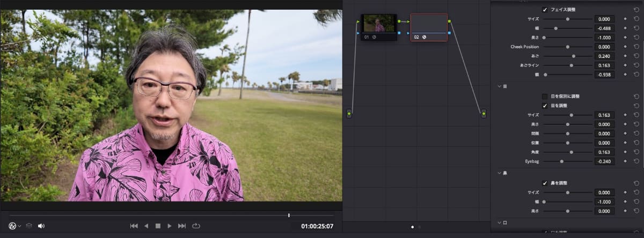Add keyframe for 額 value
This screenshot has width=644, height=238.
tap(625, 75)
